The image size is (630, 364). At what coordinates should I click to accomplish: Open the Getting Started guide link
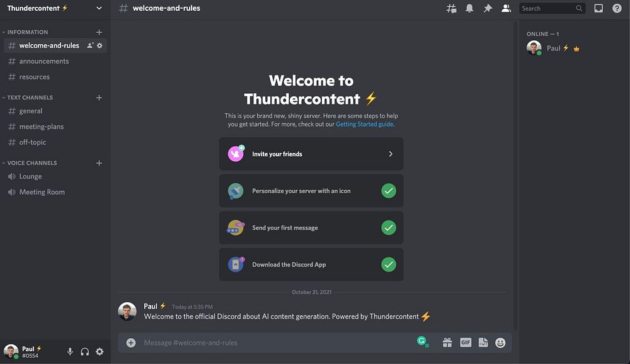364,124
